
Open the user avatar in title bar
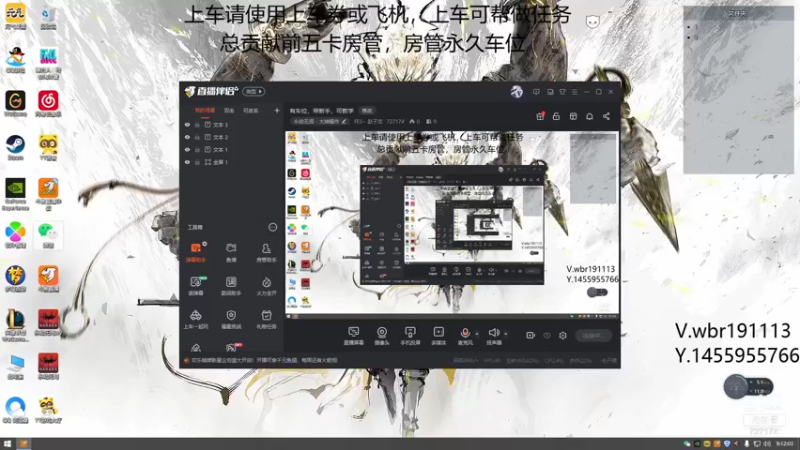point(516,92)
